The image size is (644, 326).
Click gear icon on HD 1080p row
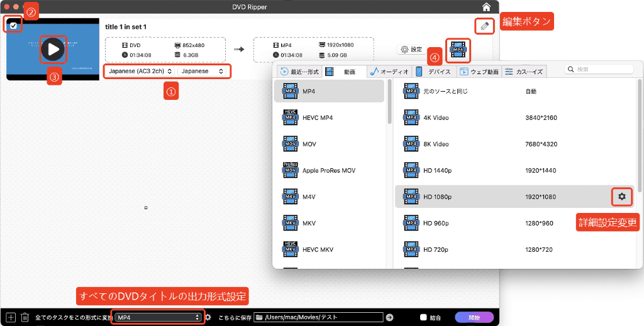[x=621, y=197]
